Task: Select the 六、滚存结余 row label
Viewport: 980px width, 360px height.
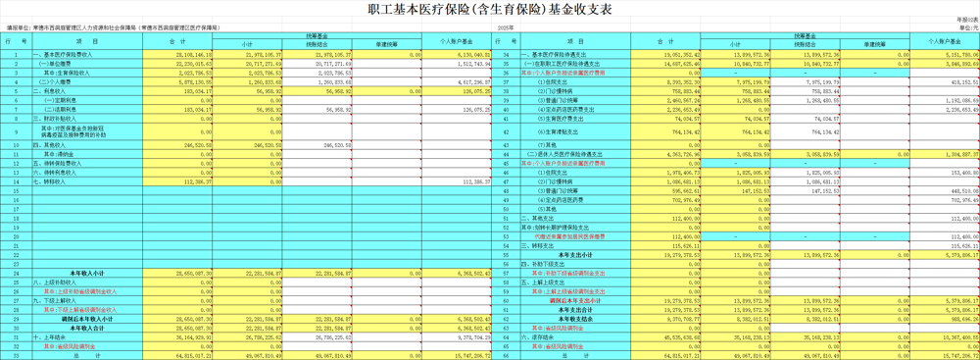Action: 536,337
